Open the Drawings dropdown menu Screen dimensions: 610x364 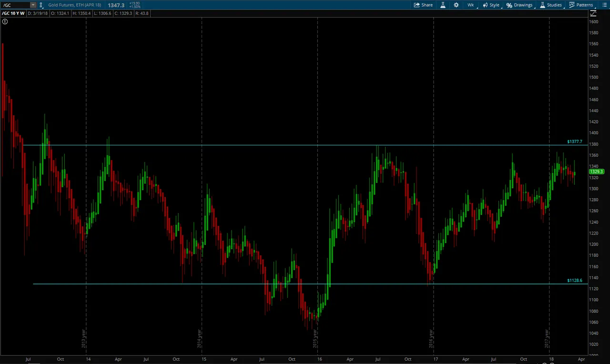tap(520, 5)
